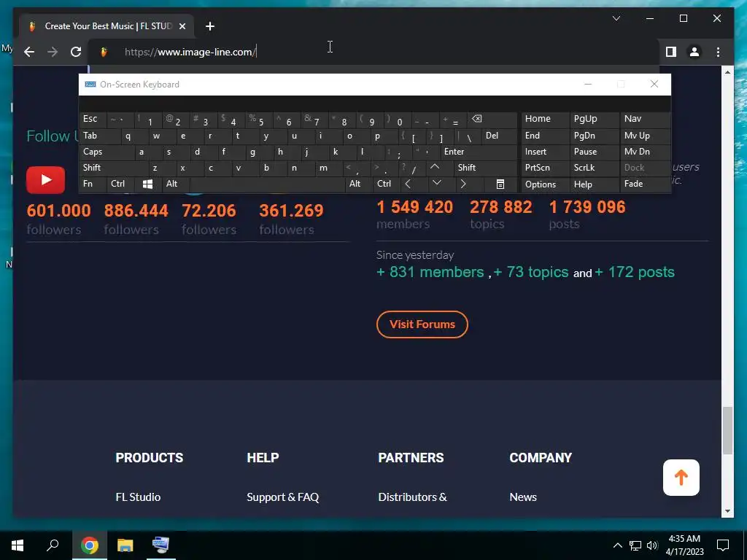This screenshot has width=747, height=560.
Task: Go back with Chrome's back arrow
Action: [x=29, y=52]
